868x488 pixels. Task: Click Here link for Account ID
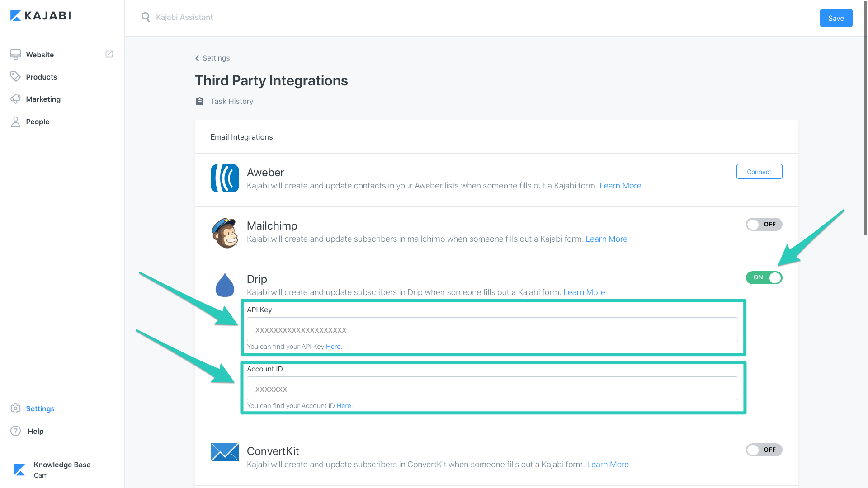[x=344, y=406]
